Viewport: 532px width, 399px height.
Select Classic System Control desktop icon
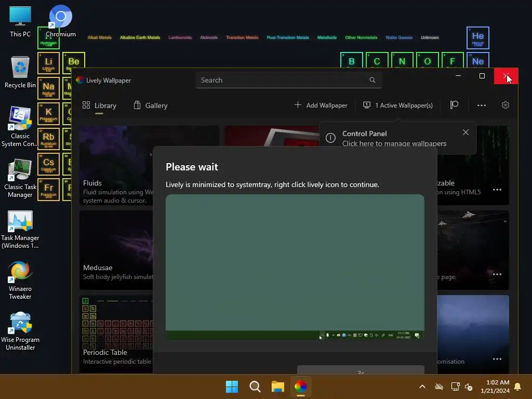coord(20,127)
